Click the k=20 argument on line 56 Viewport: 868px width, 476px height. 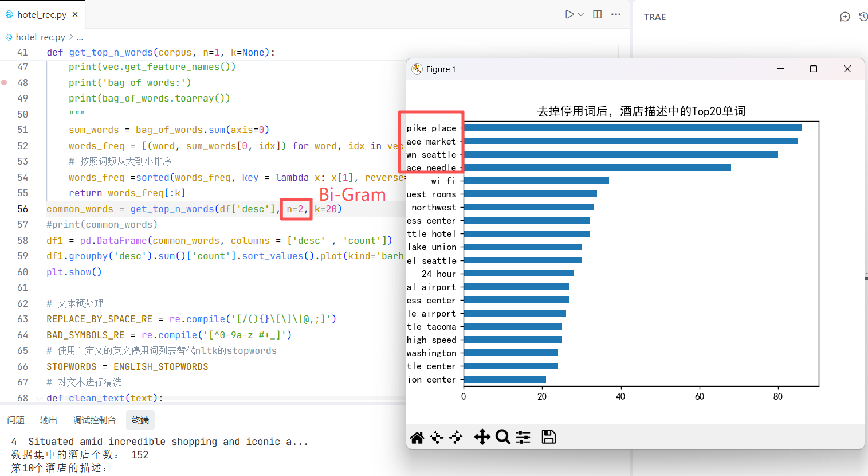coord(326,209)
